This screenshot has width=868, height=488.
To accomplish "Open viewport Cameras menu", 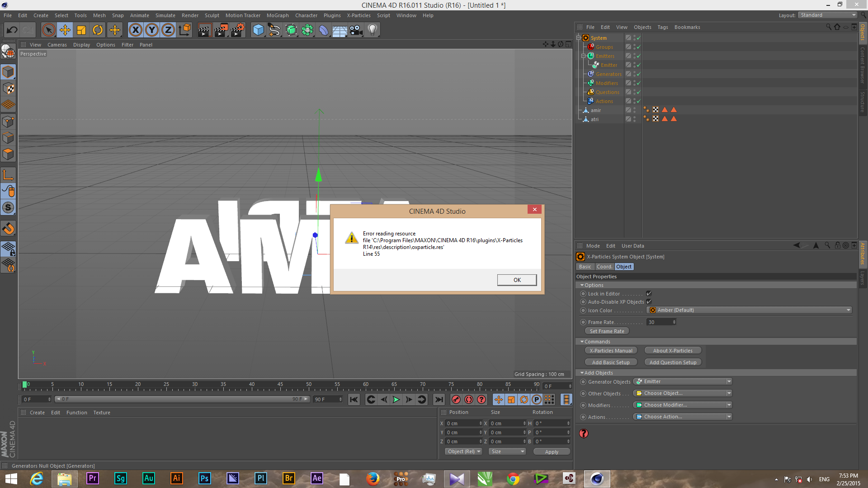I will point(57,45).
